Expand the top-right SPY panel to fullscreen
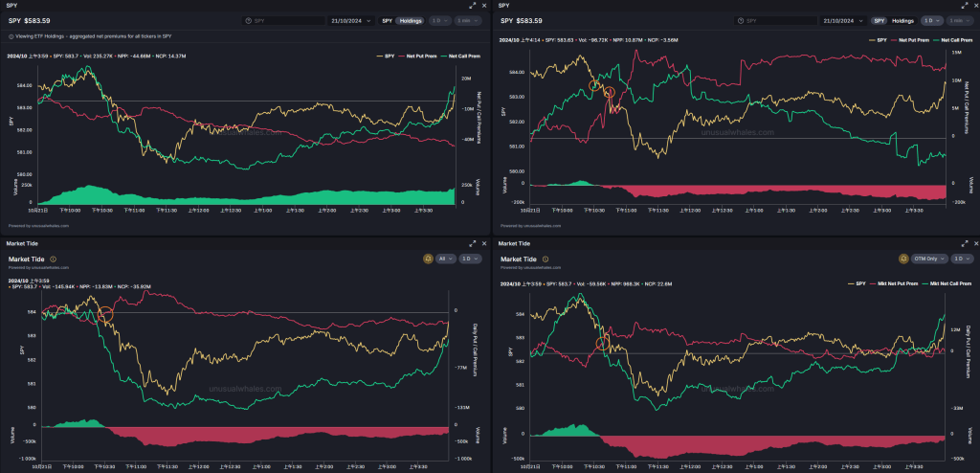 tap(962, 6)
